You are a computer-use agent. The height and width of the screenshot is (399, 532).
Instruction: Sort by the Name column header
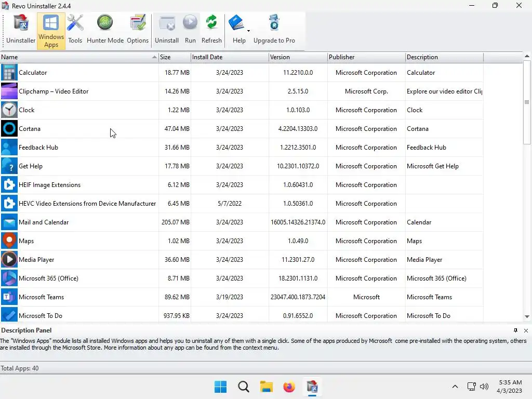click(x=79, y=57)
